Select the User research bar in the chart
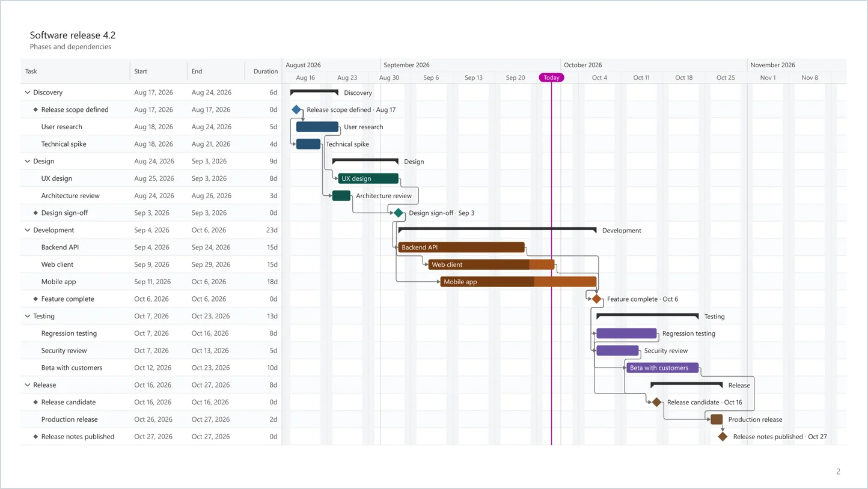 [x=317, y=127]
